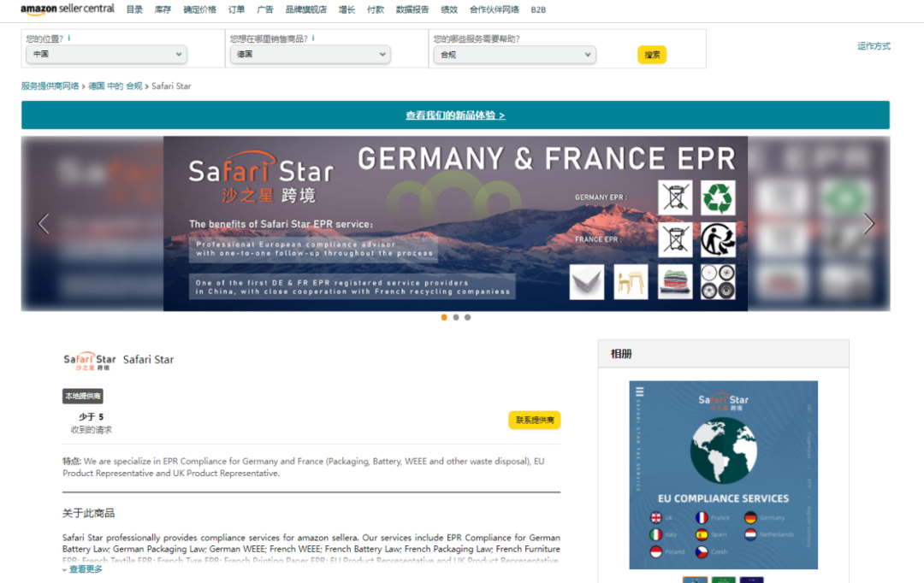Open the 您的位置 dropdown showing 中国
Screen dimensions: 924x583
[x=107, y=54]
